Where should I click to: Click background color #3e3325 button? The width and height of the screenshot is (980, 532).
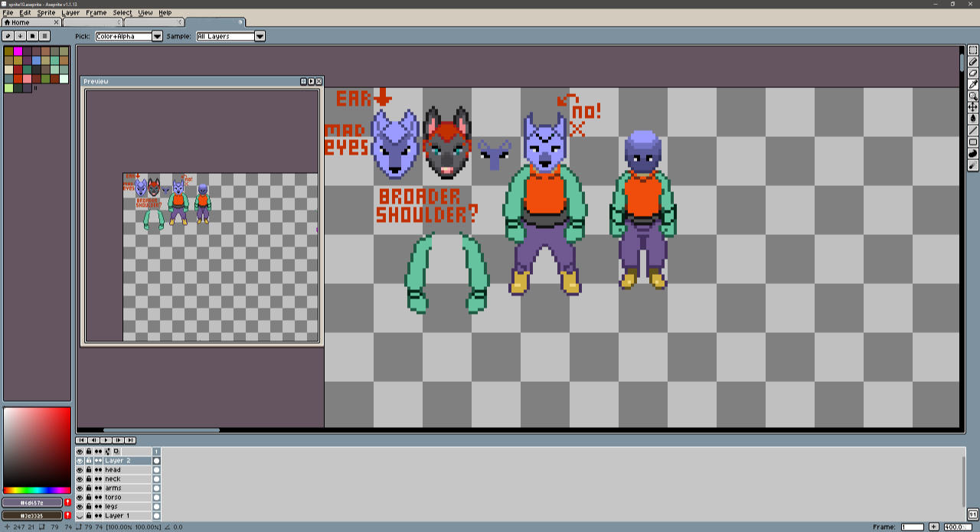click(32, 515)
